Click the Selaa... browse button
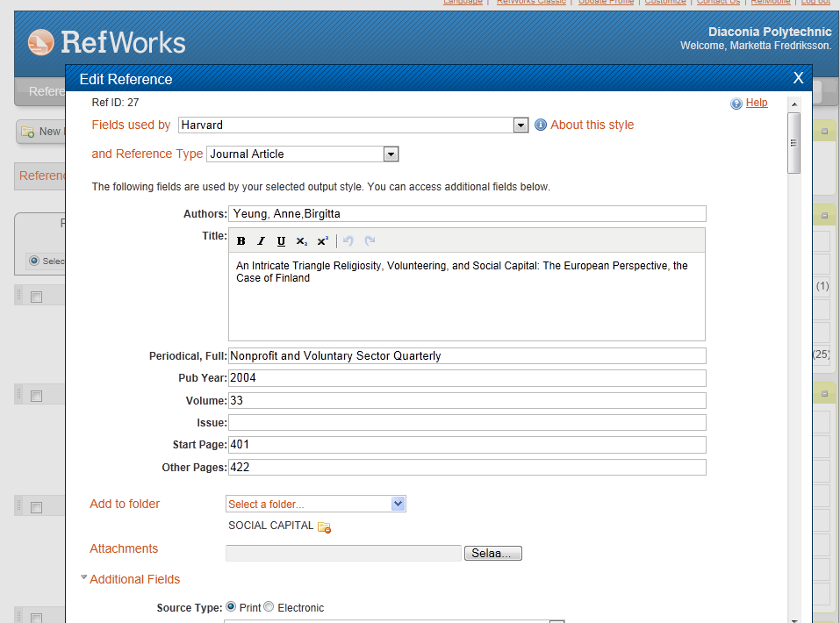This screenshot has width=840, height=623. coord(493,554)
